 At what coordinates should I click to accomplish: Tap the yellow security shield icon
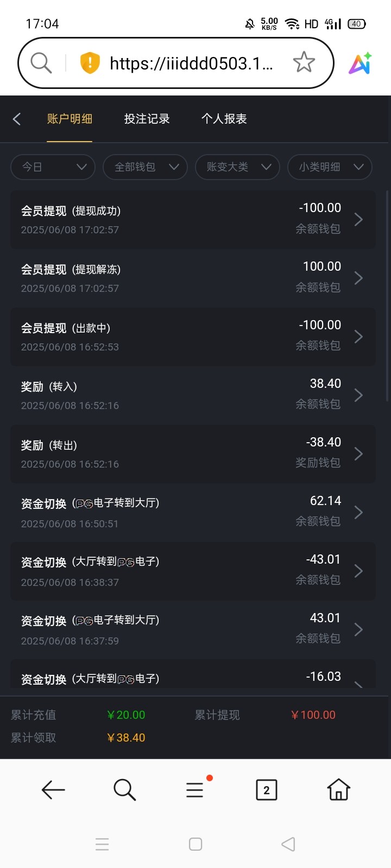(90, 63)
